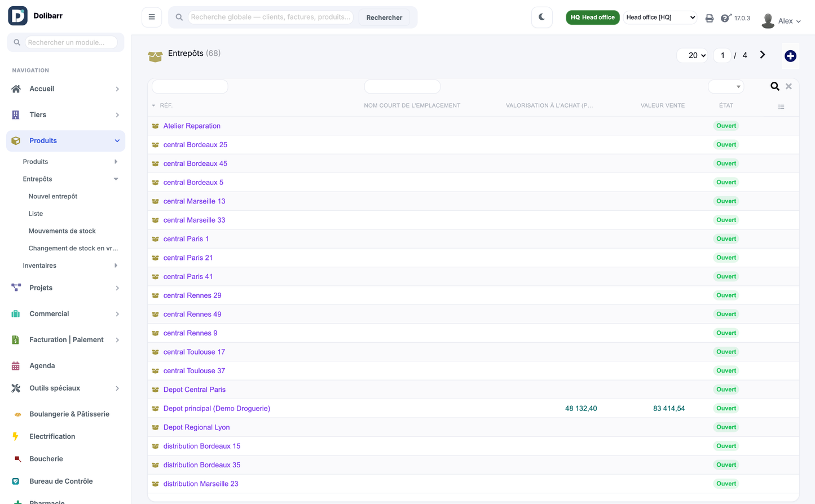Expand the Inventaires submenu arrow
Screen dimensions: 815x504
[116, 266]
